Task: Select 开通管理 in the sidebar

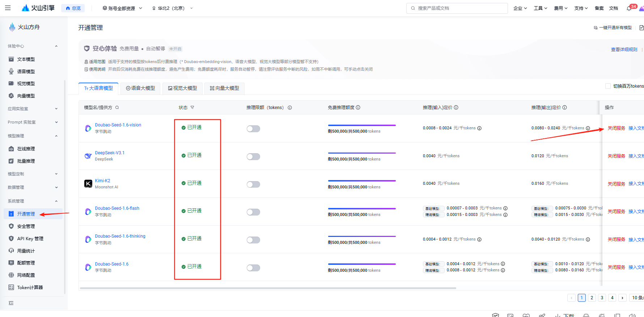Action: [33, 214]
